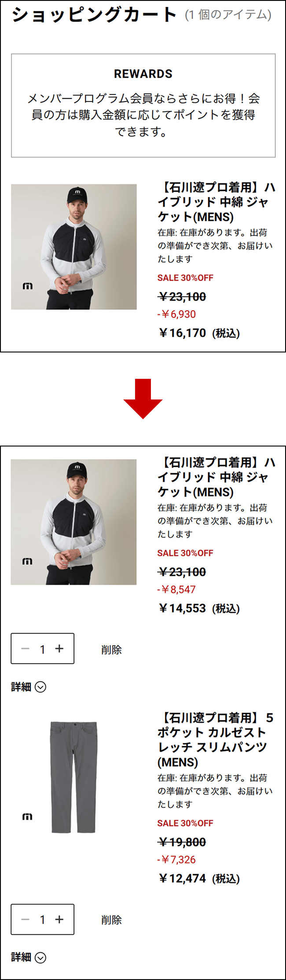Open the gray slim pants thumbnail
Image resolution: width=286 pixels, height=980 pixels.
(73, 777)
